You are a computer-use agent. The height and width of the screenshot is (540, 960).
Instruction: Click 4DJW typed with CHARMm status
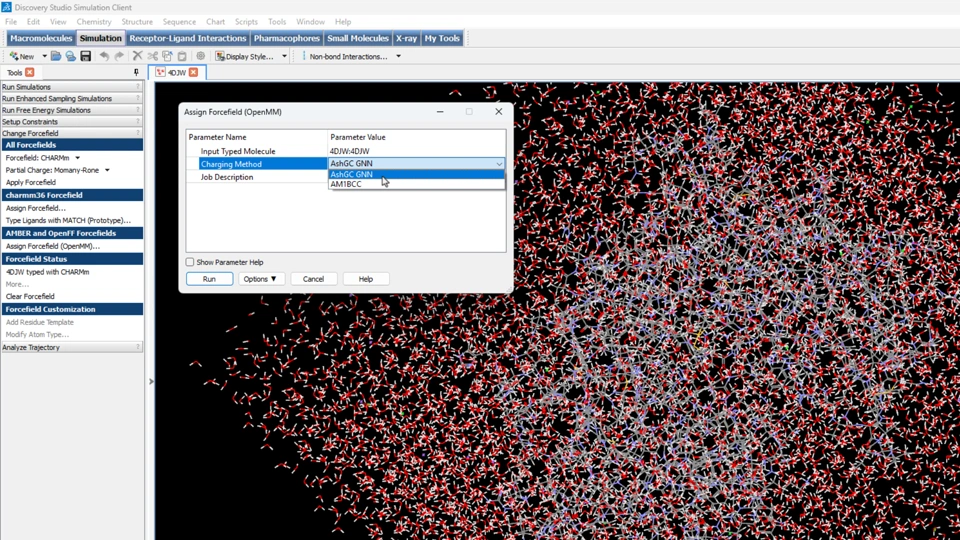click(x=47, y=272)
